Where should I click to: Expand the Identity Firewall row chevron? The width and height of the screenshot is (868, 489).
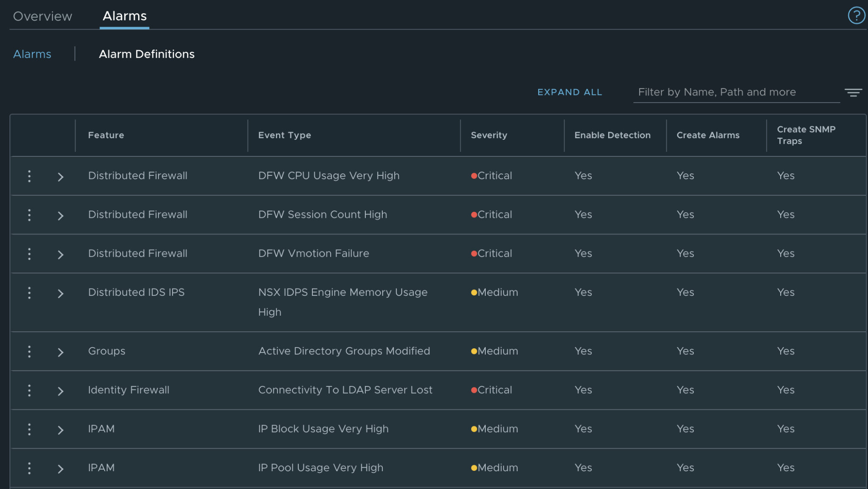point(61,391)
